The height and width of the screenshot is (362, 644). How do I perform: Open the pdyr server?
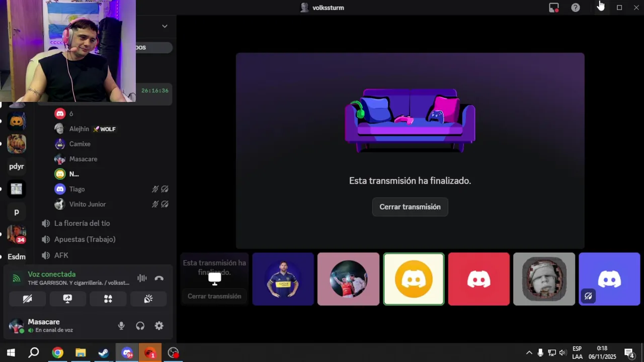tap(17, 166)
